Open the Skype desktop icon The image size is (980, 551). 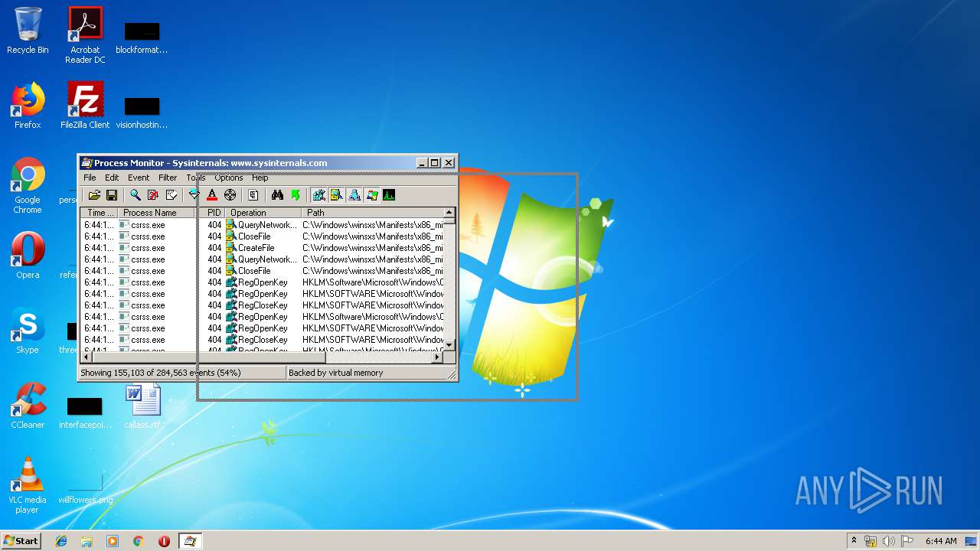tap(28, 331)
